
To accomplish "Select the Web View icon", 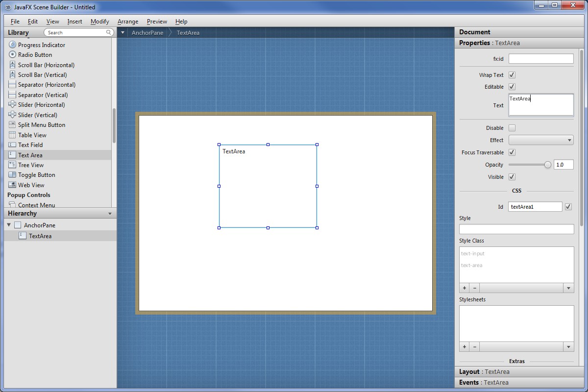I will click(13, 185).
